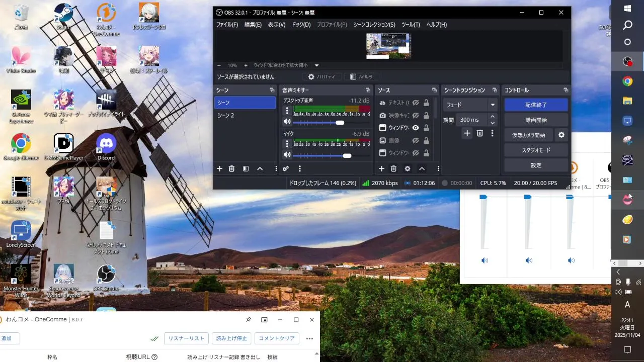644x362 pixels.
Task: Open 表示(V) menu
Action: click(277, 25)
